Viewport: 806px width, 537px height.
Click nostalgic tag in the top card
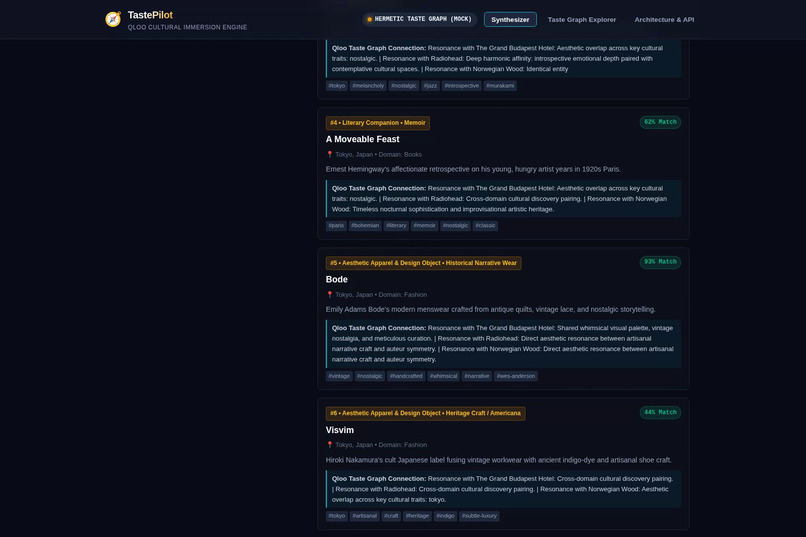pyautogui.click(x=404, y=86)
